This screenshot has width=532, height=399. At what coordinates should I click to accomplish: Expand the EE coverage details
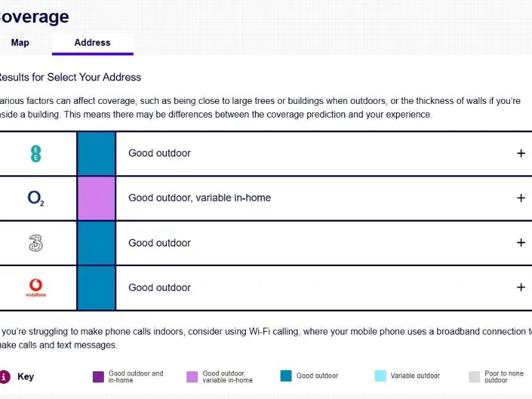click(521, 153)
